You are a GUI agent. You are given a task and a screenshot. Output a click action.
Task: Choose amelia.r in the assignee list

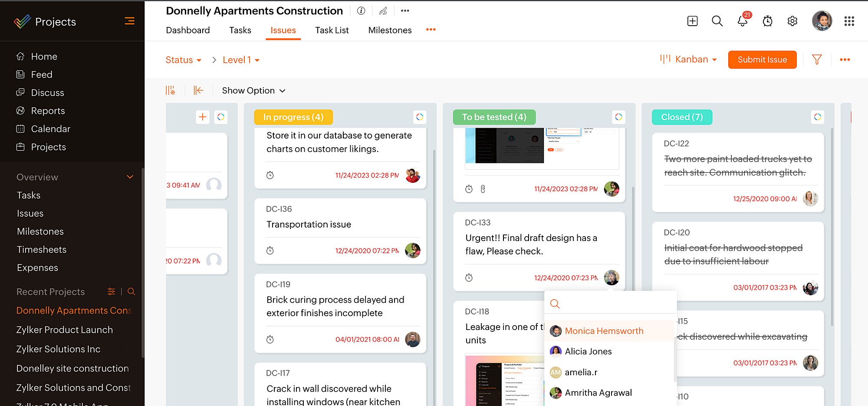(609, 372)
